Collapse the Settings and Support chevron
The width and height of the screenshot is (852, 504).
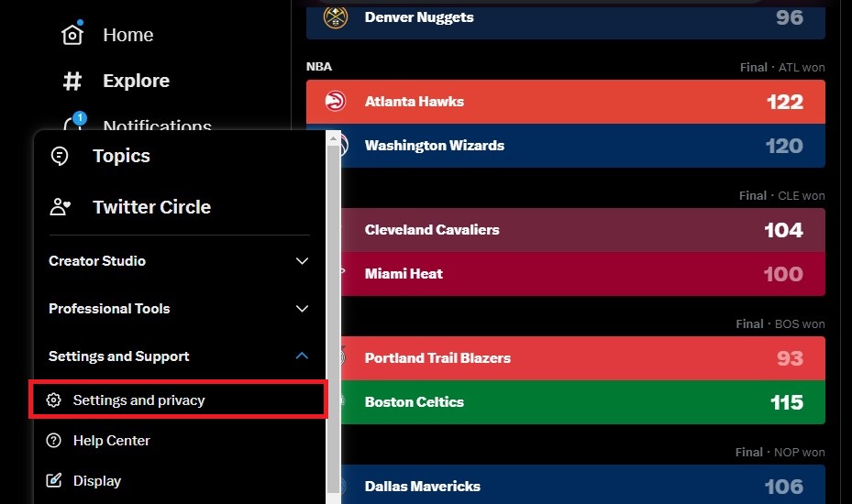(x=302, y=356)
